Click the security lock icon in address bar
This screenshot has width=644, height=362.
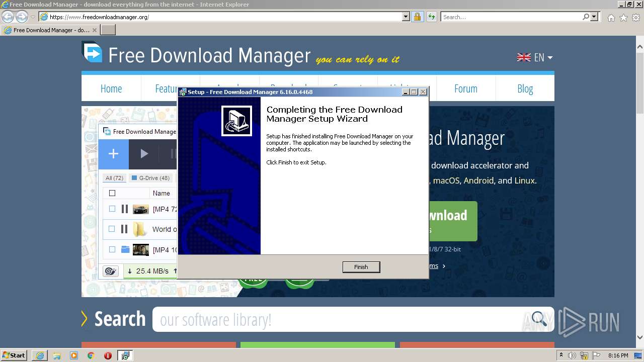[x=417, y=17]
